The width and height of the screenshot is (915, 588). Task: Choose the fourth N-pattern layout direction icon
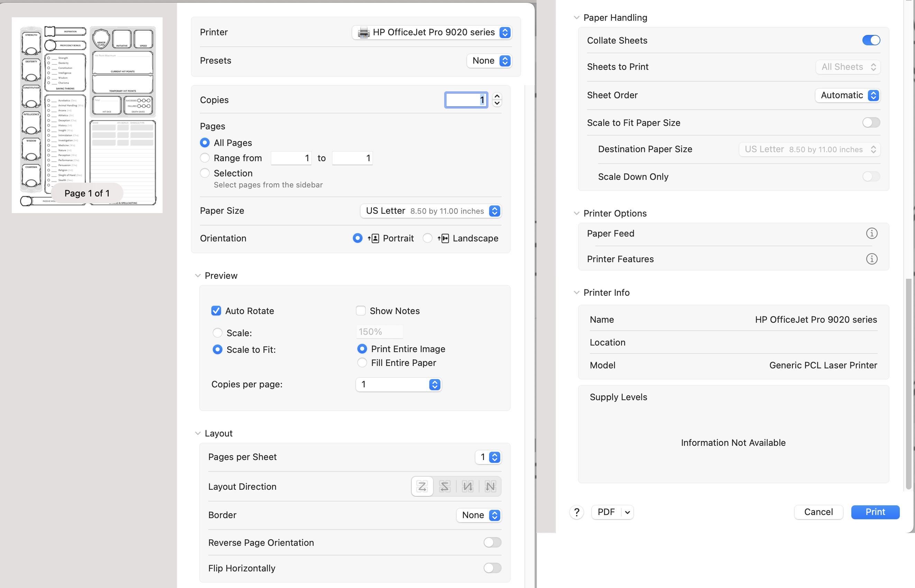coord(490,486)
